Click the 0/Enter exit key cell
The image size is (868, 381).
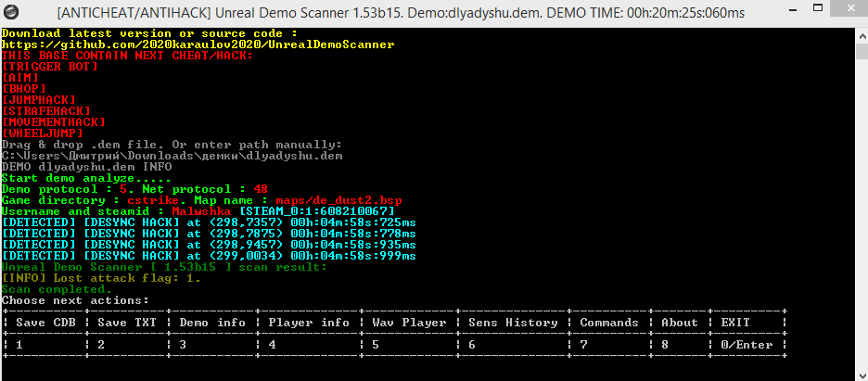pyautogui.click(x=747, y=345)
